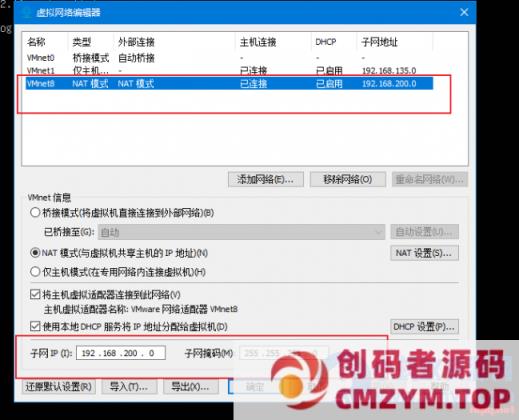Click the 添加网络(E)... button
519x420 pixels.
point(266,180)
